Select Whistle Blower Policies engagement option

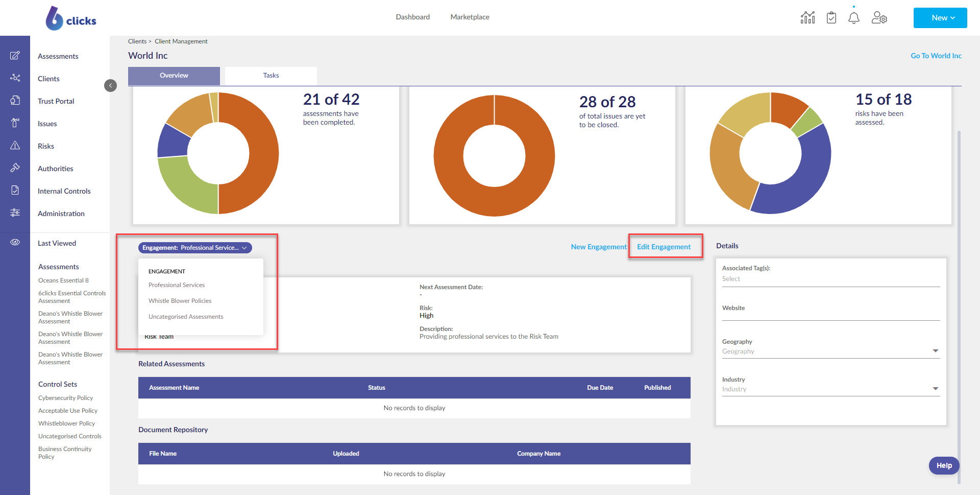pyautogui.click(x=180, y=301)
